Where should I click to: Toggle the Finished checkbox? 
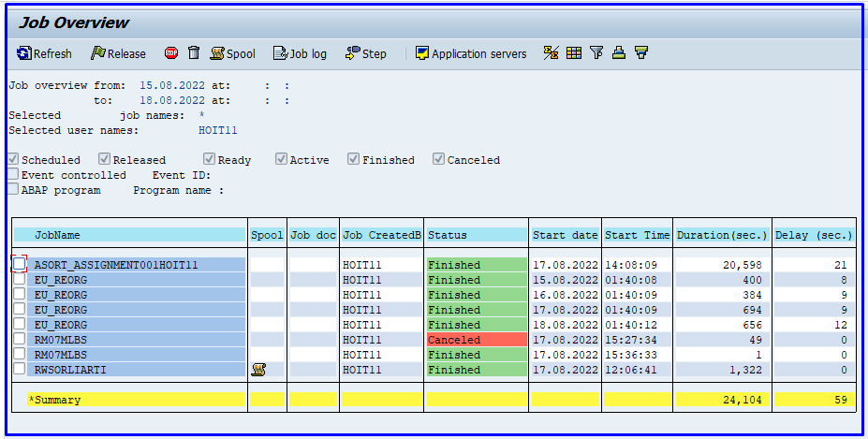pos(353,159)
